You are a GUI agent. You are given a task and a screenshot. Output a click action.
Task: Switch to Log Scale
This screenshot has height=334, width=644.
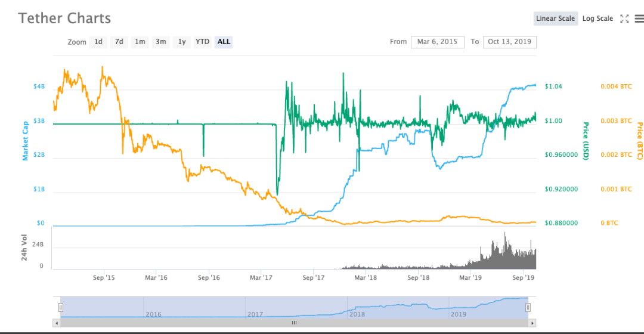597,18
